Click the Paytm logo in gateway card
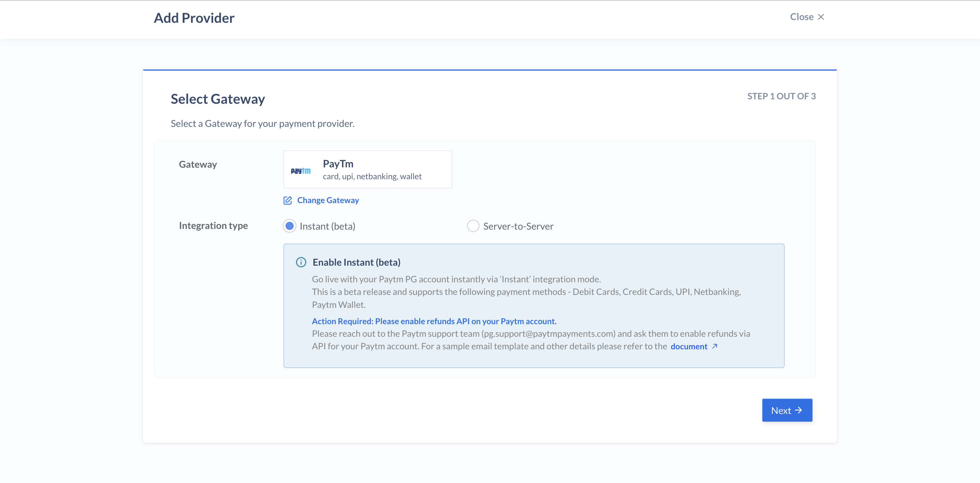This screenshot has height=483, width=980. [x=300, y=171]
